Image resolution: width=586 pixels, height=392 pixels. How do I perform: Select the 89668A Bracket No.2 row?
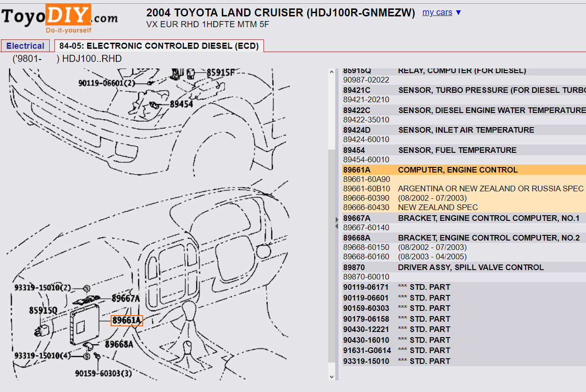click(464, 238)
